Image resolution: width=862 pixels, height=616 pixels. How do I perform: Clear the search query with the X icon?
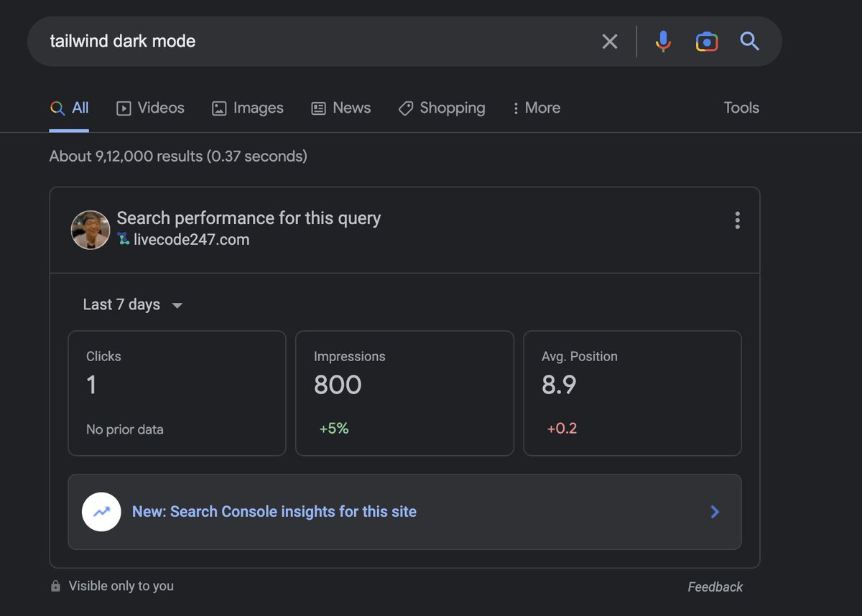click(x=609, y=42)
